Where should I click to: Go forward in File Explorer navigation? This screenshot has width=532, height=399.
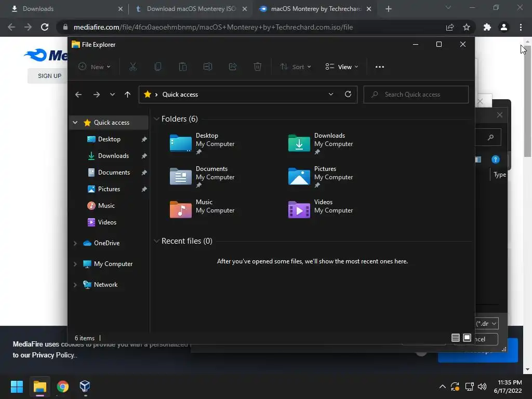click(96, 95)
